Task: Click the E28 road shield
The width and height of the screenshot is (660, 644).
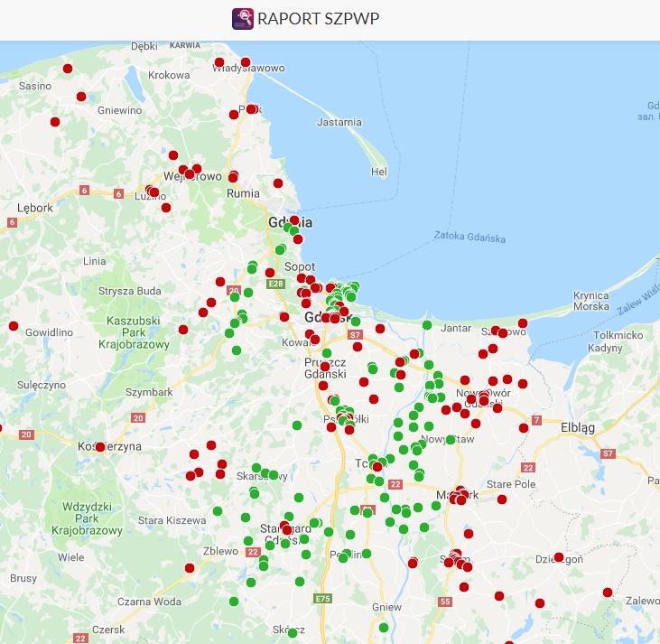Action: [x=276, y=284]
